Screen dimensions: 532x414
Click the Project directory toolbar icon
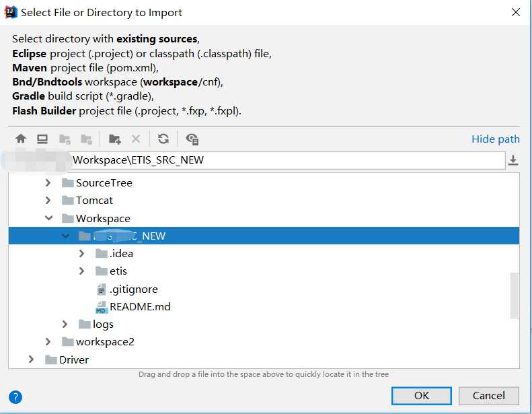click(x=65, y=139)
